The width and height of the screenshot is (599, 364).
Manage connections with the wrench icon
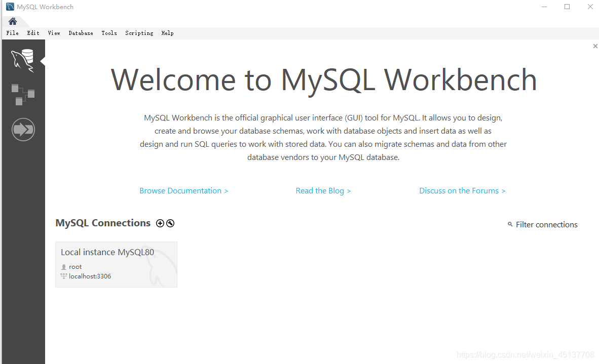tap(170, 224)
